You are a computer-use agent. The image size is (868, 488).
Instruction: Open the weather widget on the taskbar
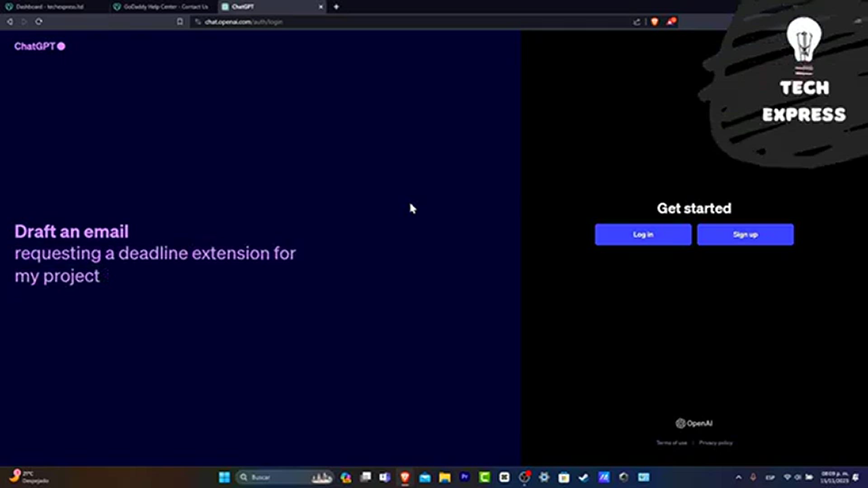coord(29,477)
